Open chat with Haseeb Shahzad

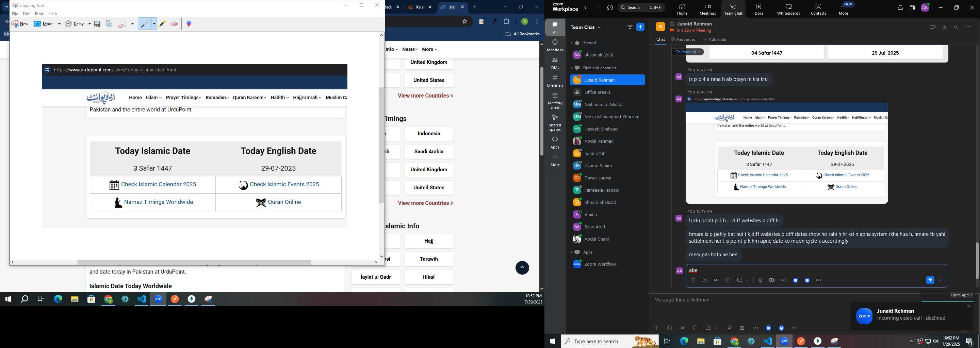tap(607, 129)
